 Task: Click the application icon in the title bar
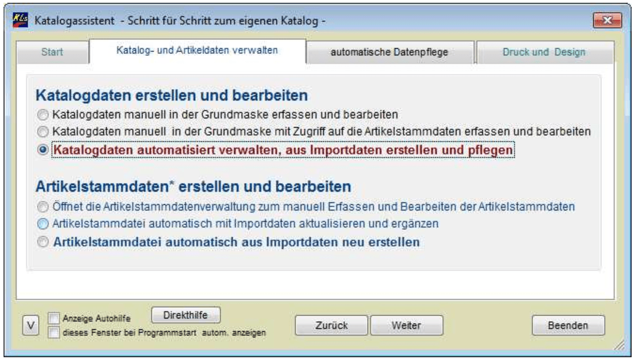[19, 21]
